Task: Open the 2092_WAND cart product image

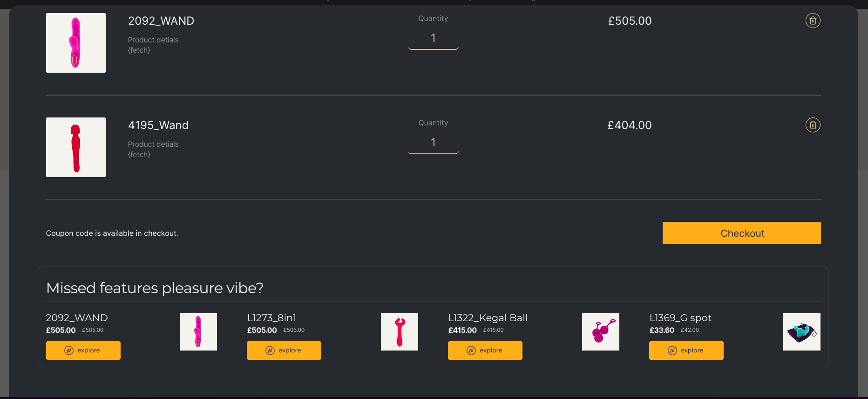Action: [x=76, y=43]
